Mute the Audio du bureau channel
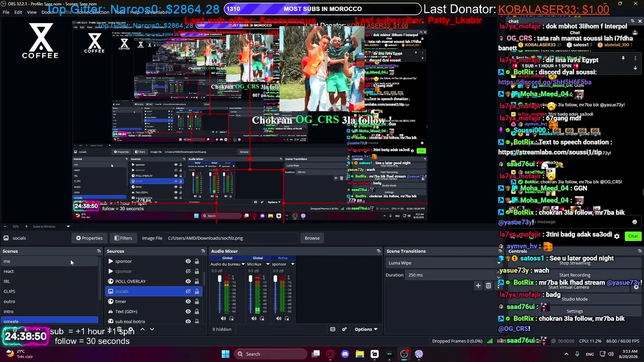 point(223,318)
